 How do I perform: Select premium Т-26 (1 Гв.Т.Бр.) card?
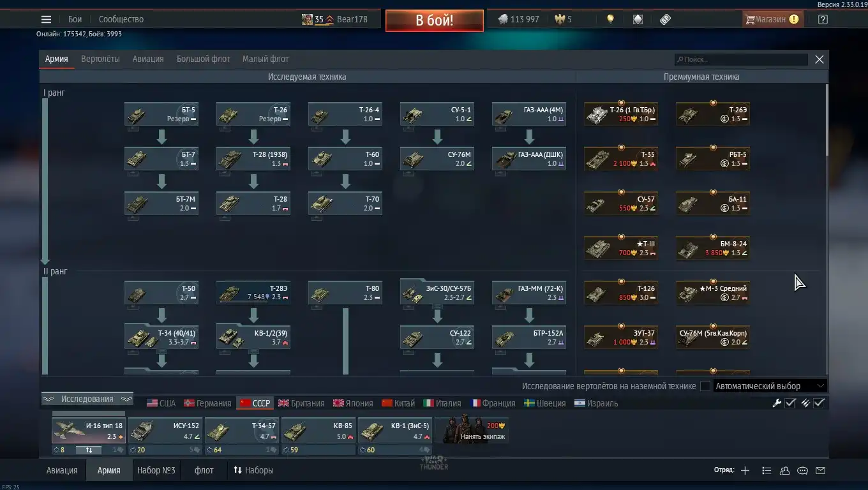point(621,114)
